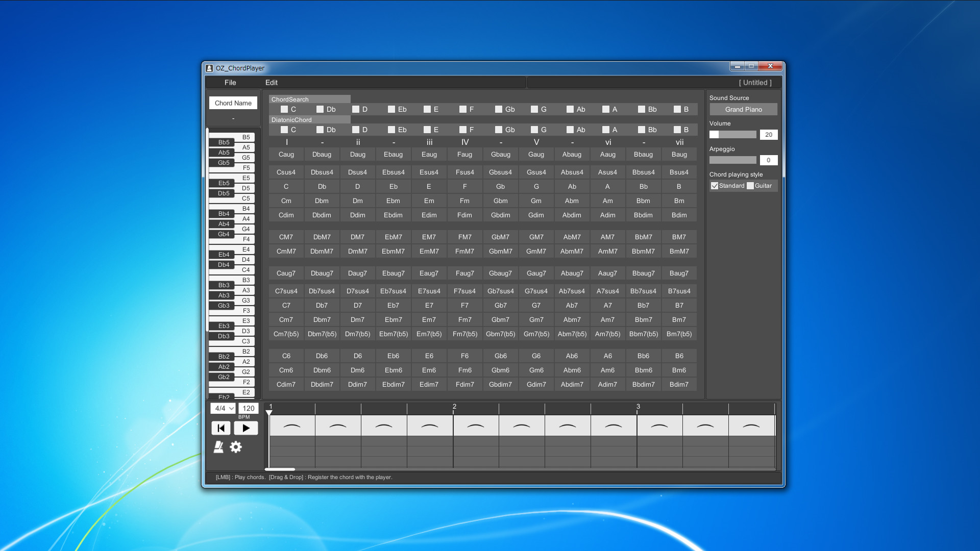Click the 120 BPM input field
The height and width of the screenshot is (551, 980).
pyautogui.click(x=249, y=408)
